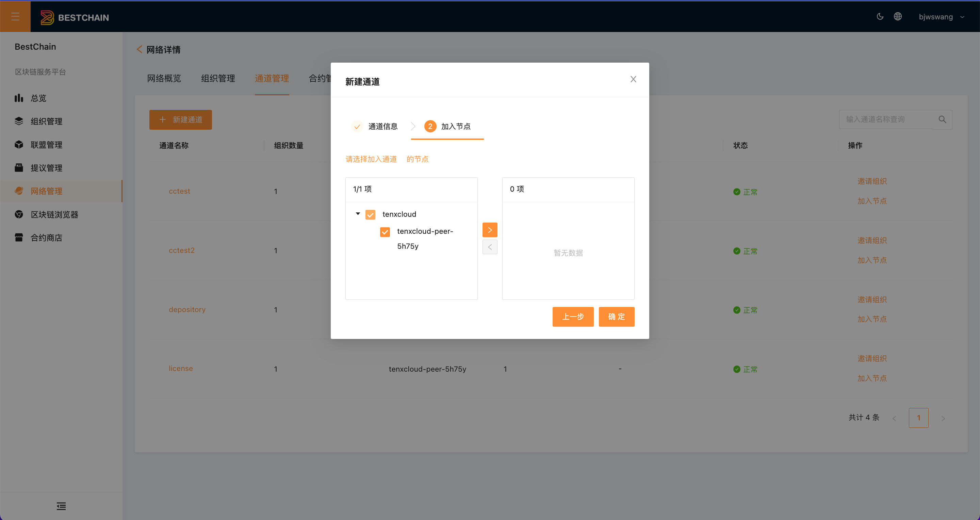980x520 pixels.
Task: Click 加入节点 for depository row
Action: coord(872,319)
